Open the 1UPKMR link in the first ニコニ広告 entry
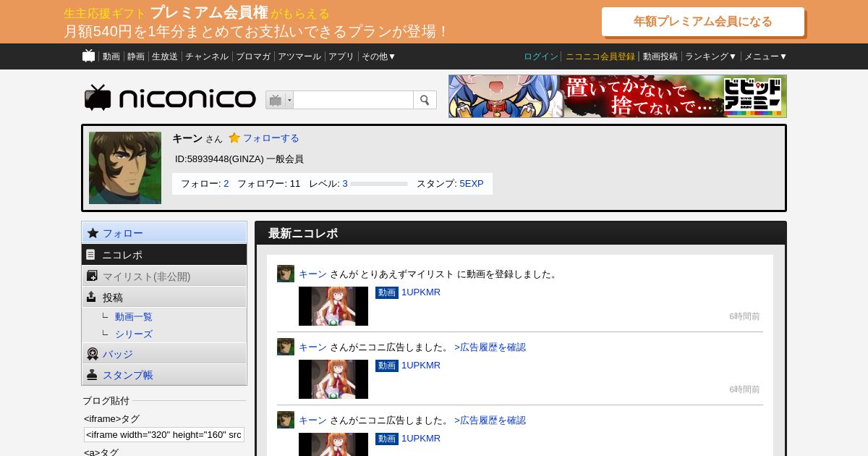This screenshot has height=456, width=868. tap(421, 366)
